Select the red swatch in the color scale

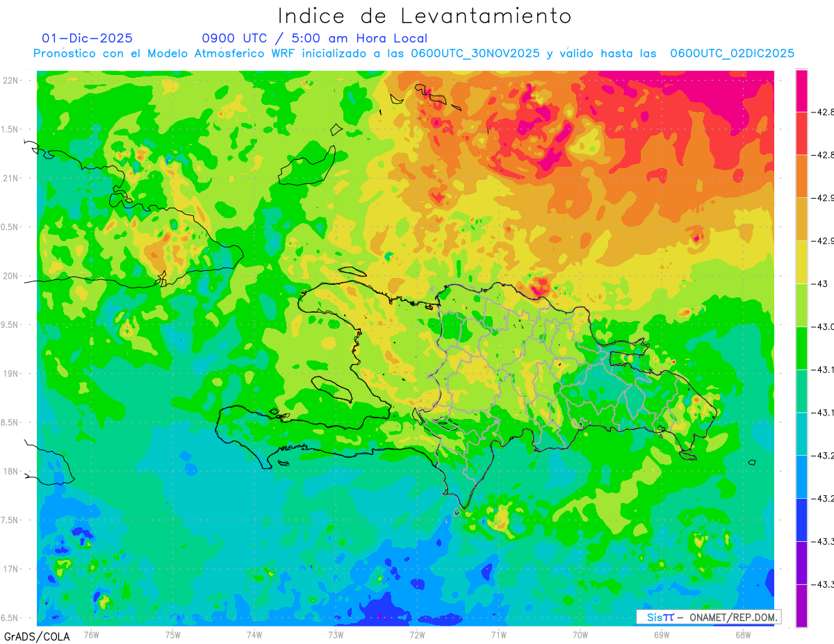(x=801, y=133)
